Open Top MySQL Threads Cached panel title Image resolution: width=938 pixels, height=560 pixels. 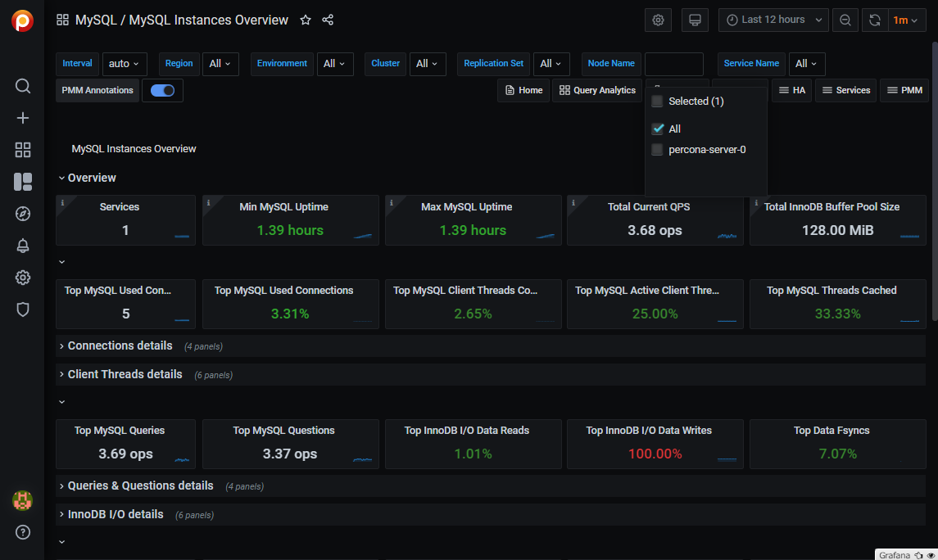832,291
